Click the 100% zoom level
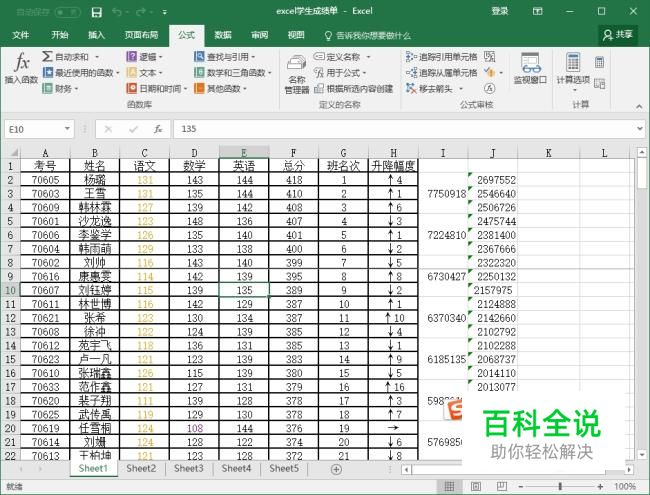This screenshot has height=495, width=650. pyautogui.click(x=625, y=486)
